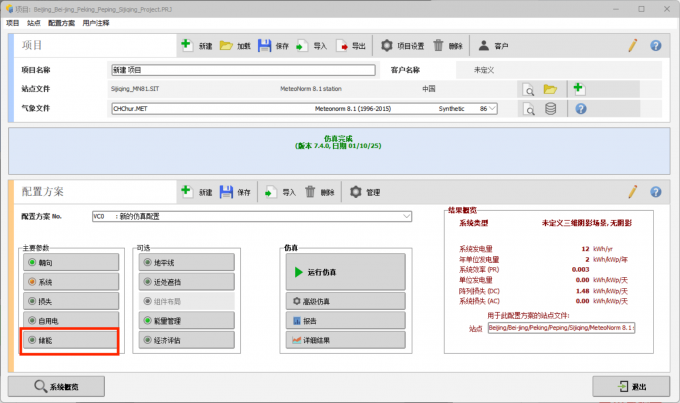
Task: Open the 配置方案 menu
Action: 62,23
